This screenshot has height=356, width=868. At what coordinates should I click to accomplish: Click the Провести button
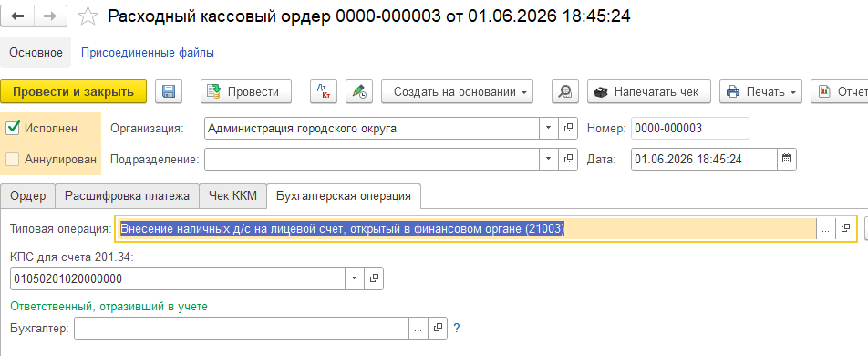coord(246,91)
